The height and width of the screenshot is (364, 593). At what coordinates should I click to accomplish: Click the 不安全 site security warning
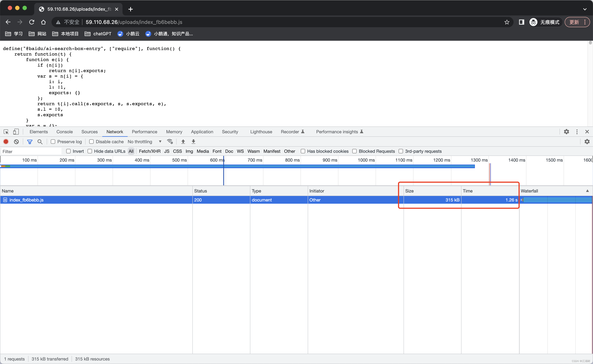click(x=68, y=22)
